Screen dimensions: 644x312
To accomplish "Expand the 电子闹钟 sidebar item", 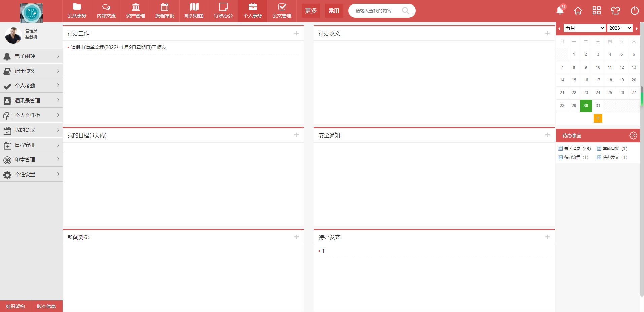I will click(x=31, y=56).
